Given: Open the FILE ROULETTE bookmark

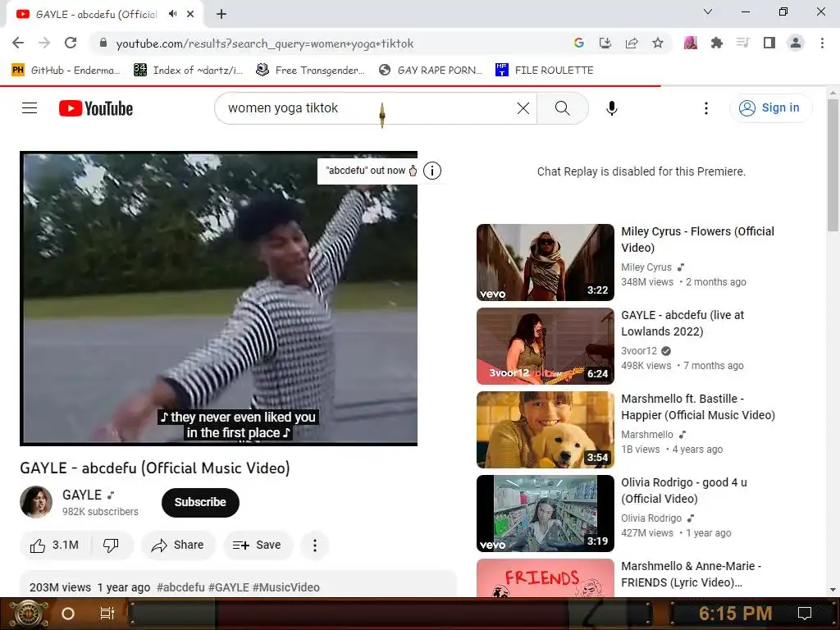Looking at the screenshot, I should pyautogui.click(x=545, y=70).
